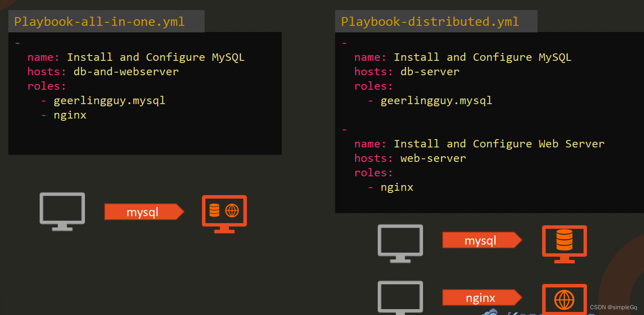Click 'hosts: db-and-webserver' line
Screen dimensions: 644x315
coord(103,71)
